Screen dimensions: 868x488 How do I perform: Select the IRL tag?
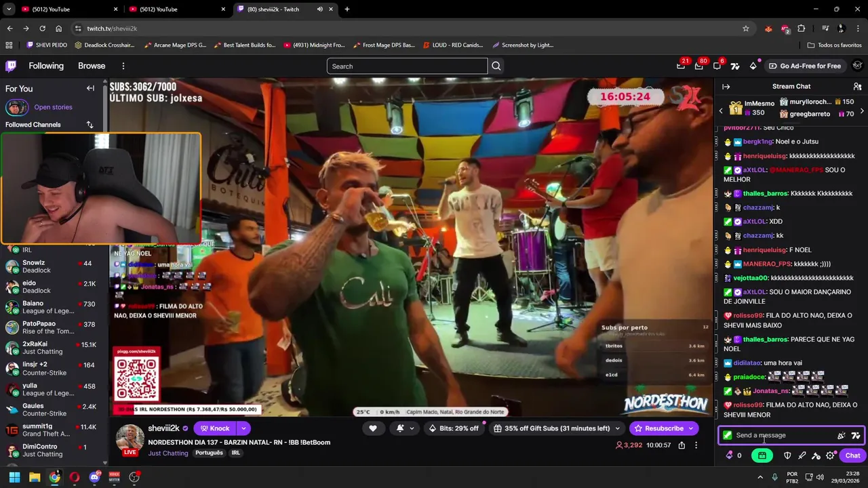click(235, 453)
